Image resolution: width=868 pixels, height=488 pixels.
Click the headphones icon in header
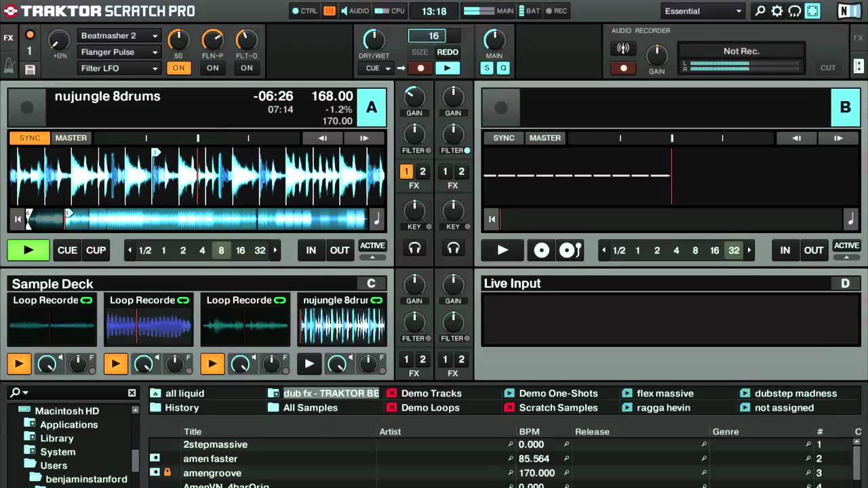(795, 11)
